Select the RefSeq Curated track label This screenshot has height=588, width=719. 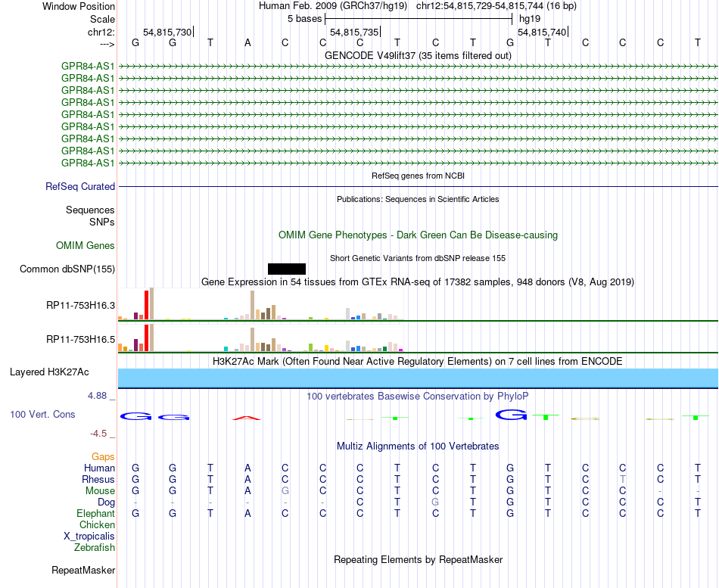coord(80,187)
